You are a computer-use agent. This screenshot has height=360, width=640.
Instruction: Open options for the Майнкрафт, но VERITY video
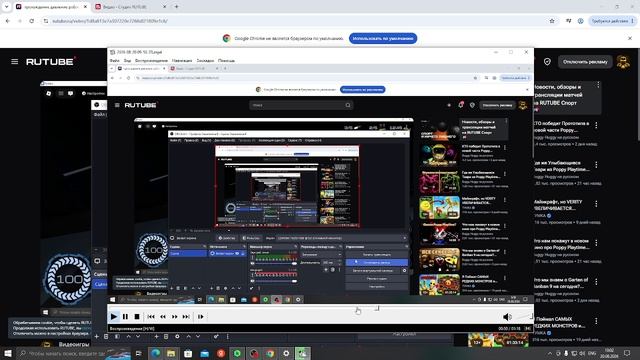coord(596,204)
